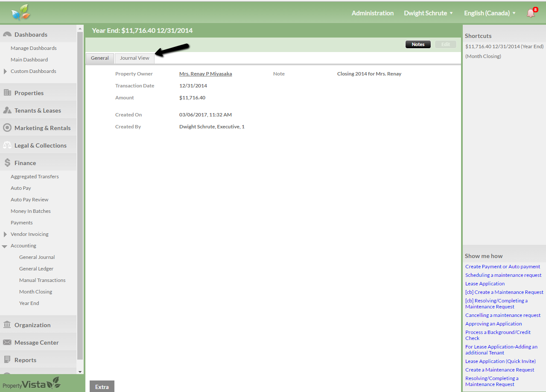Click the Finance dollar sign icon
Viewport: 546px width, 392px height.
click(7, 163)
